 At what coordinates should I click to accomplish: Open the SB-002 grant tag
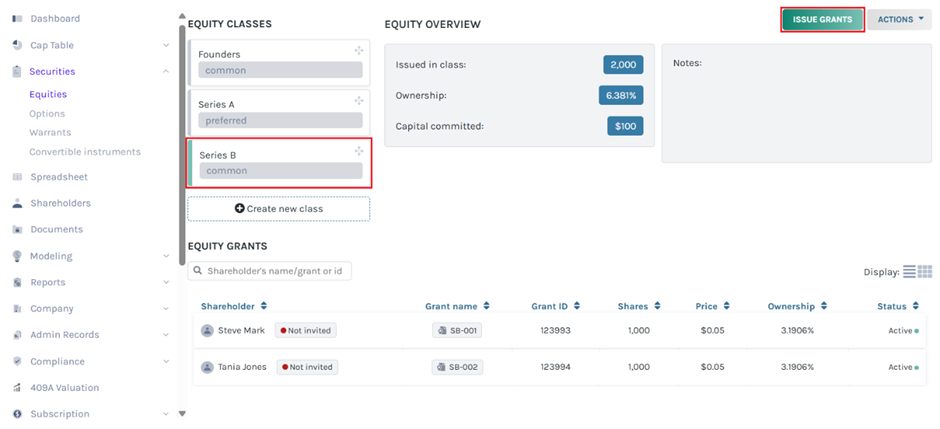click(457, 367)
